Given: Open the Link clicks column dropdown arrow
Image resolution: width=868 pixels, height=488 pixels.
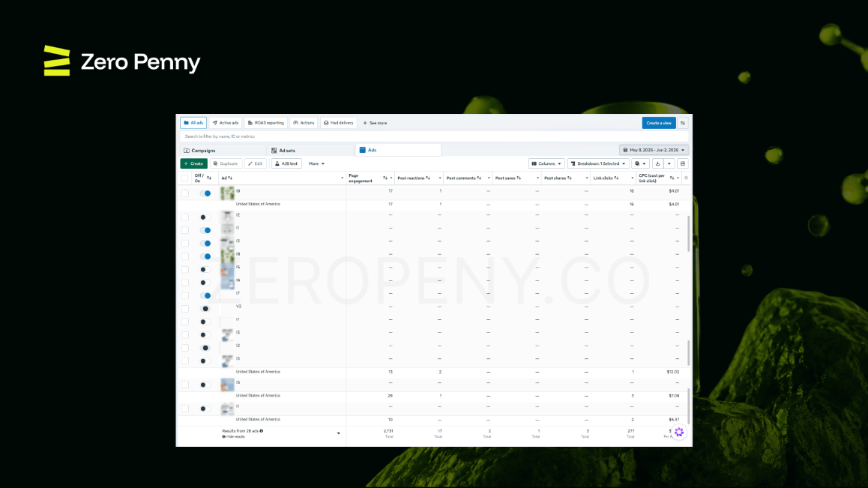Looking at the screenshot, I should (x=632, y=178).
